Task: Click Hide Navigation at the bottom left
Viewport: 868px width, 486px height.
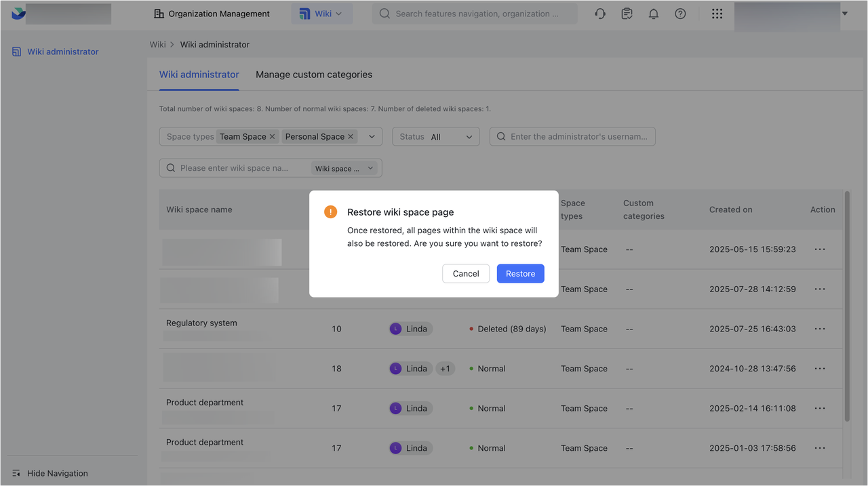Action: tap(58, 473)
